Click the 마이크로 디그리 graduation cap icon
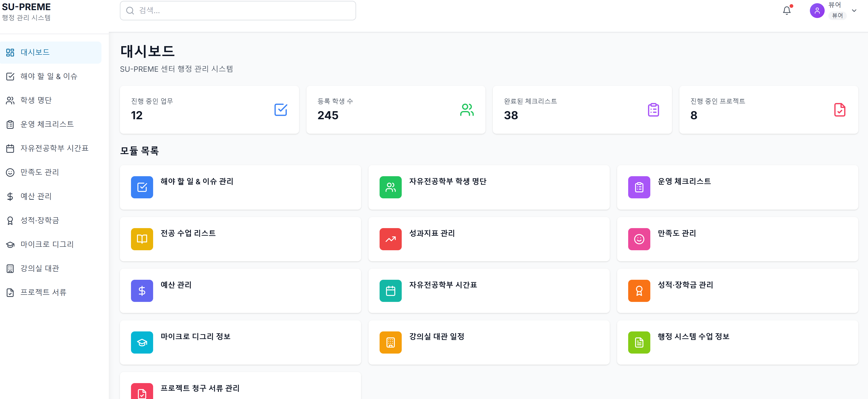Image resolution: width=868 pixels, height=399 pixels. [x=10, y=244]
